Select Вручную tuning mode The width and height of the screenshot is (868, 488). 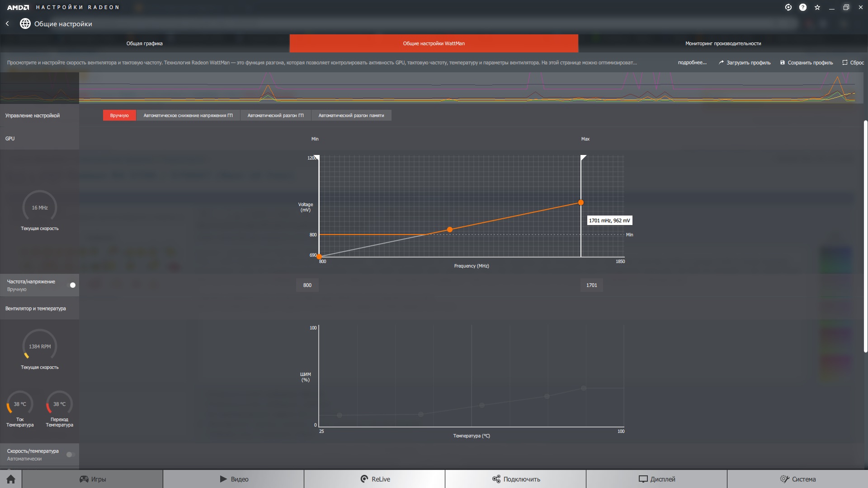[x=119, y=115]
